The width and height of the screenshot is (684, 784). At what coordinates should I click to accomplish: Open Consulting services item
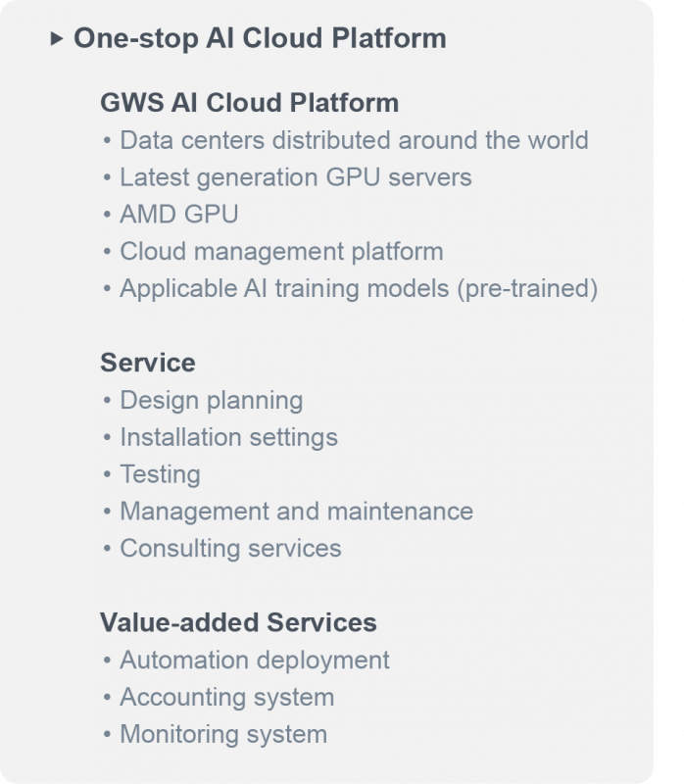coord(230,548)
